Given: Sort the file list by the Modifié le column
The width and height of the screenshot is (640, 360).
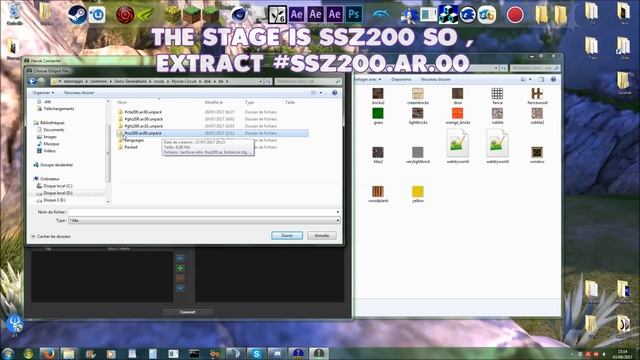Looking at the screenshot, I should pos(214,102).
